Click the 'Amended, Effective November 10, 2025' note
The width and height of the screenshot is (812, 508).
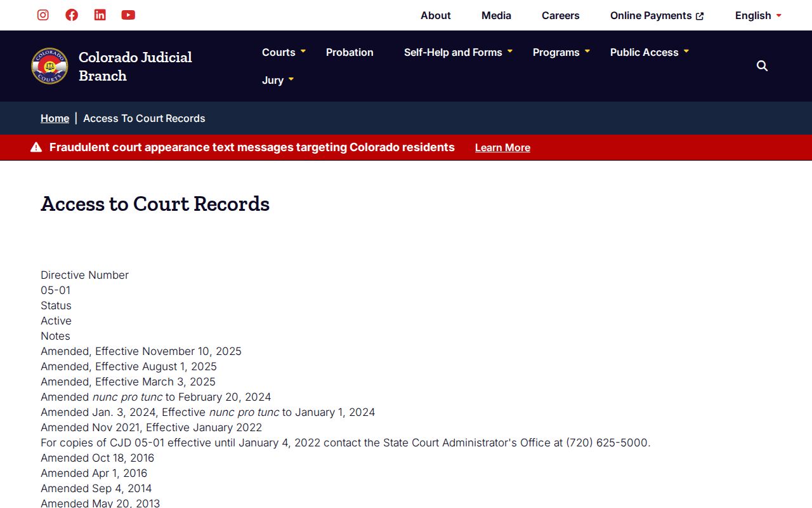(x=141, y=351)
